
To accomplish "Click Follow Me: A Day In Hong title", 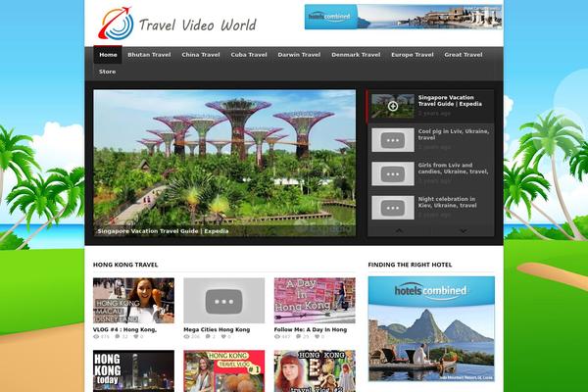I will 311,329.
